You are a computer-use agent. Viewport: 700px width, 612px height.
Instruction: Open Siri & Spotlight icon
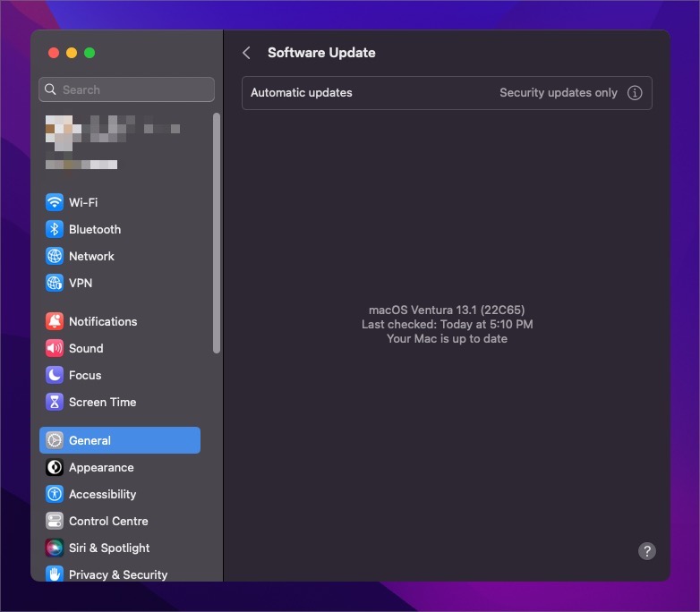tap(55, 548)
